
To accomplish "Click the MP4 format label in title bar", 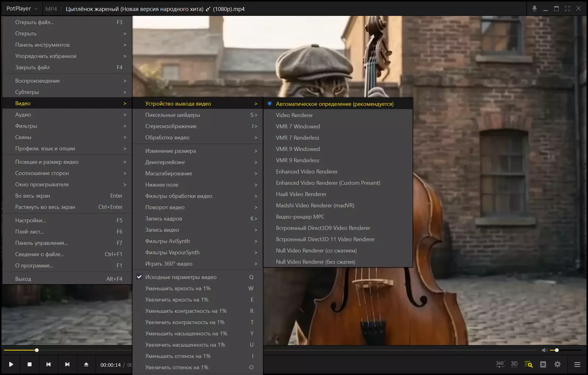I will point(51,9).
